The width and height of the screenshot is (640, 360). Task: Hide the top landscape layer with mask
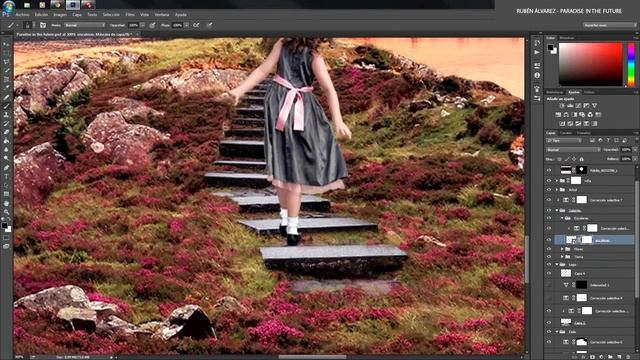point(549,170)
